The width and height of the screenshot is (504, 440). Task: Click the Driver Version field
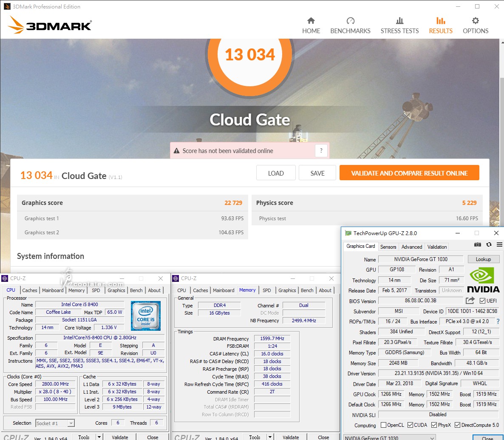439,373
